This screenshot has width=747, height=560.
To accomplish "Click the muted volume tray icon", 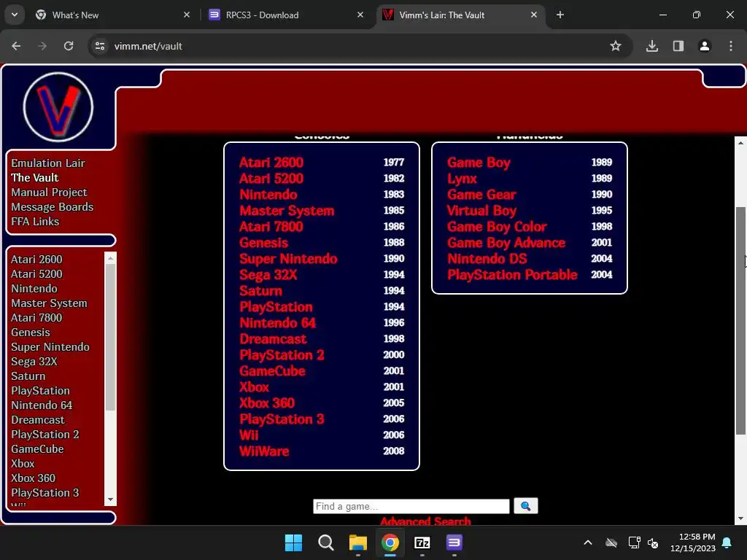I will coord(653,542).
